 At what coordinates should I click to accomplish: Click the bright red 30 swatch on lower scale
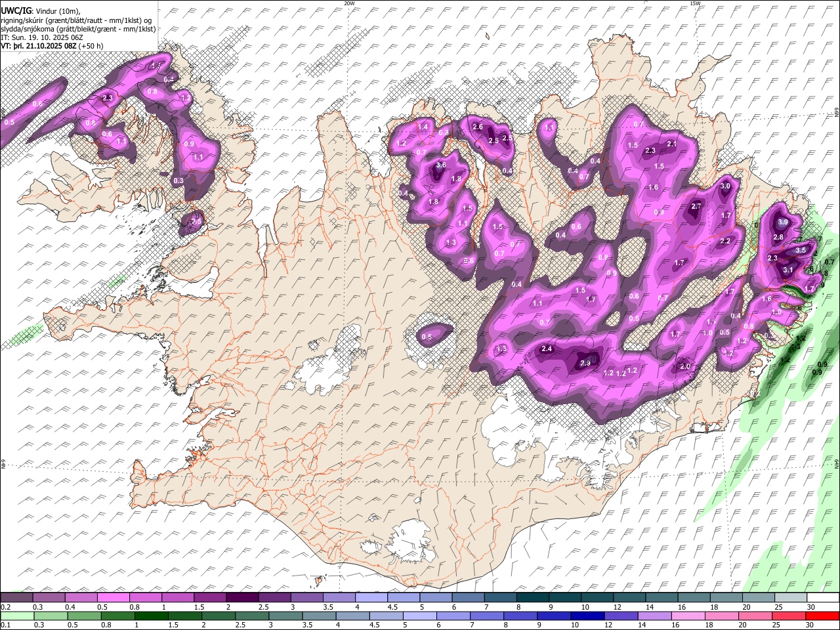(823, 616)
